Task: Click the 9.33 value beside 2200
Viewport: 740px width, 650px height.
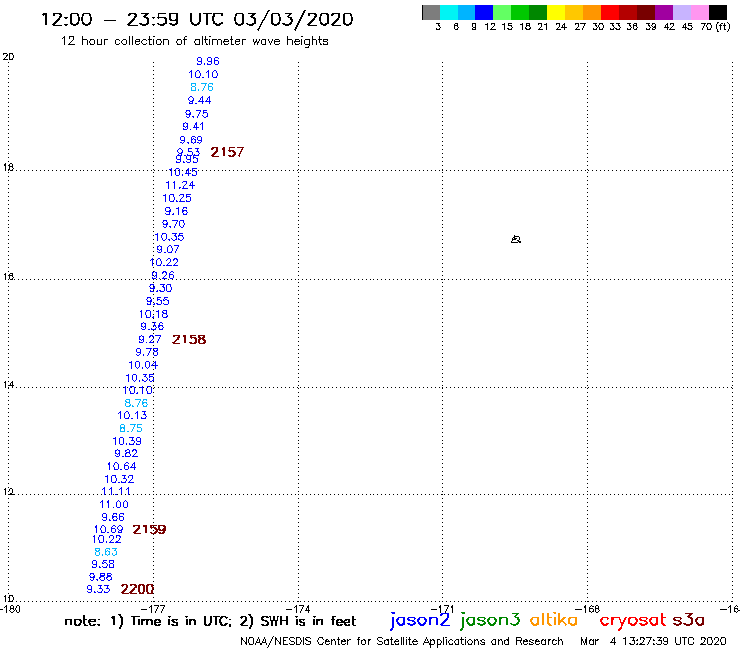Action: pos(98,589)
